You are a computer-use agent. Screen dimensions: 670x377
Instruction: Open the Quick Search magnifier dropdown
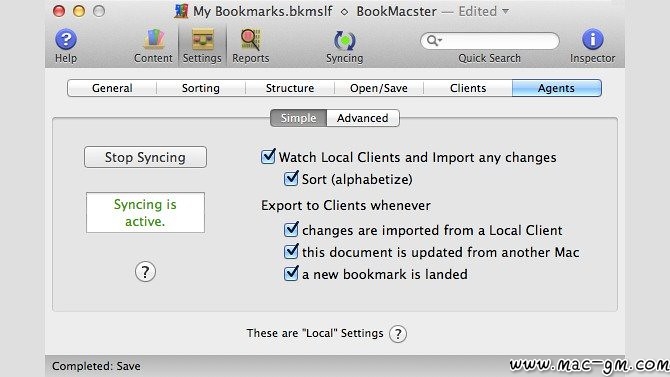click(x=434, y=41)
